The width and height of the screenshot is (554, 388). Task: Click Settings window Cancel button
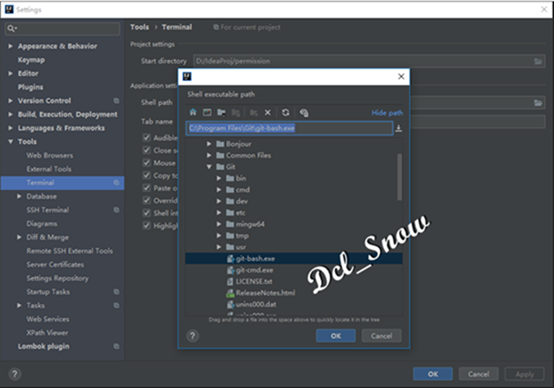[479, 374]
